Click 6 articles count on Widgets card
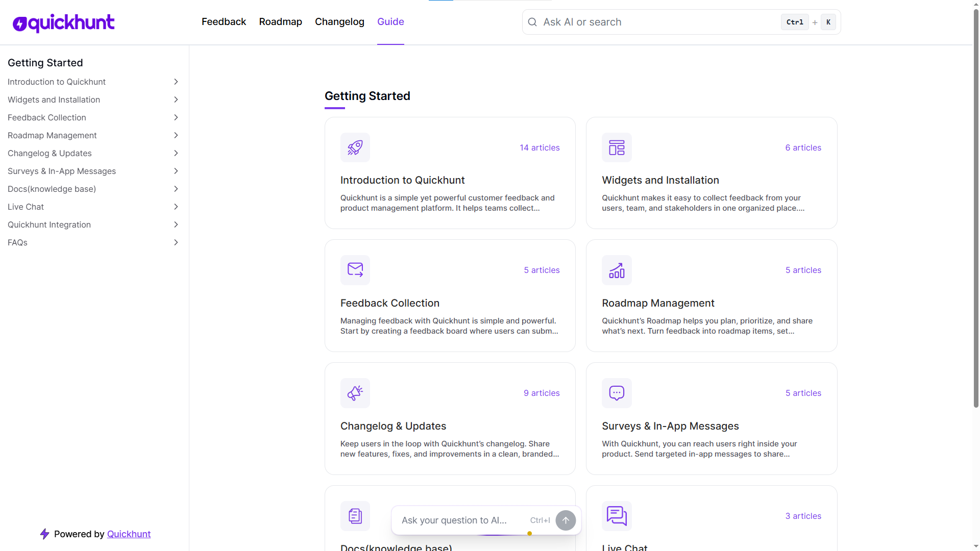The image size is (980, 551). click(x=803, y=147)
